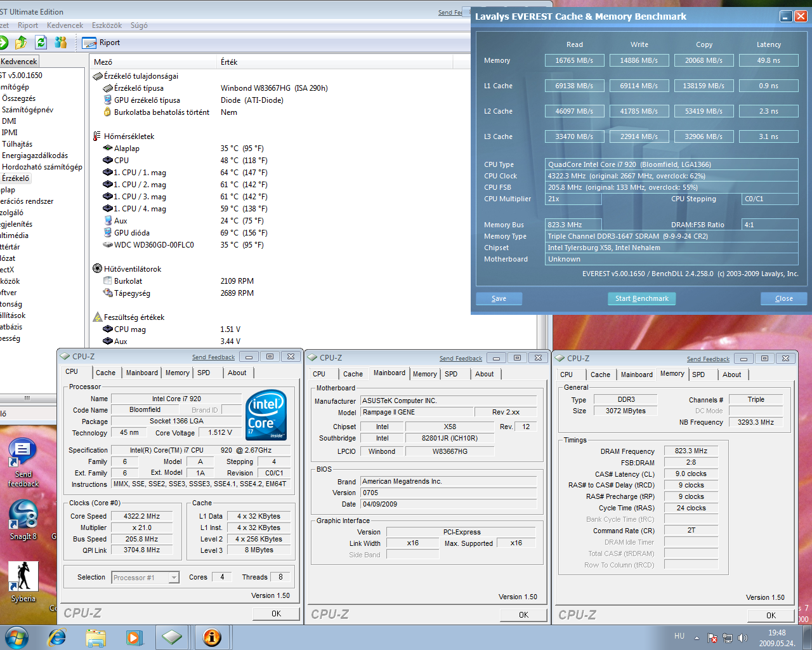The image size is (812, 650).
Task: Open the Riport wizard toolbar button
Action: pos(101,43)
